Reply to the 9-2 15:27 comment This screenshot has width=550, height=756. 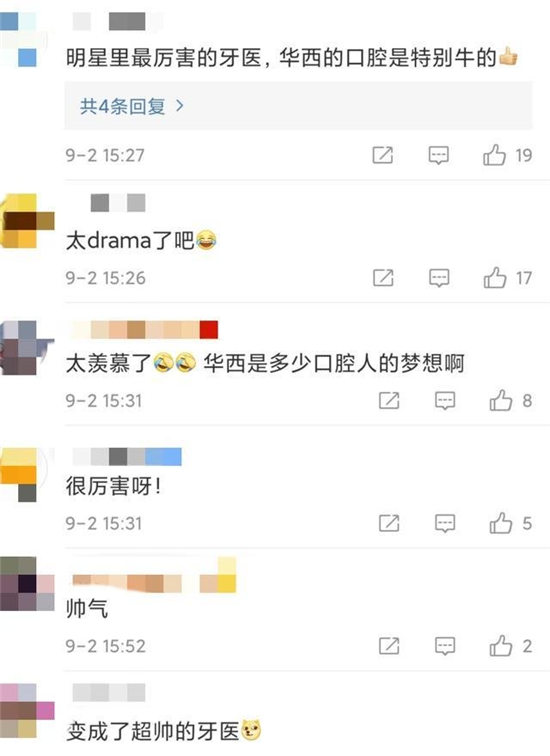click(x=439, y=155)
